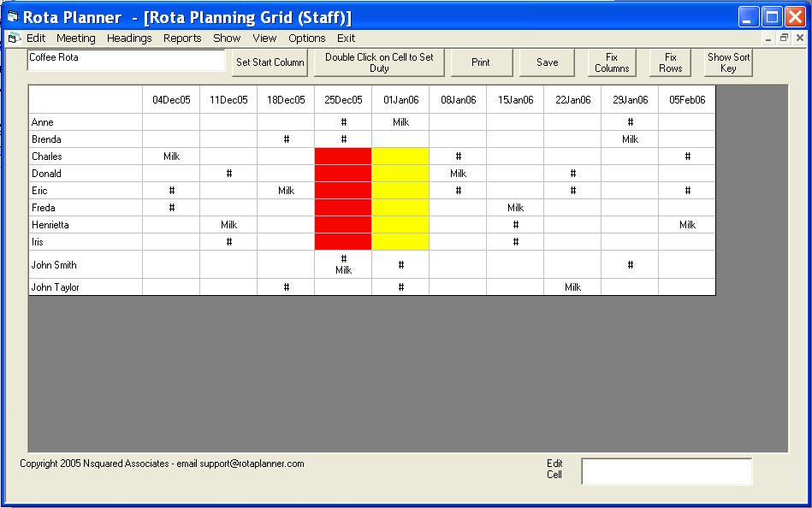Select the 29Jan06 column header

click(x=631, y=100)
